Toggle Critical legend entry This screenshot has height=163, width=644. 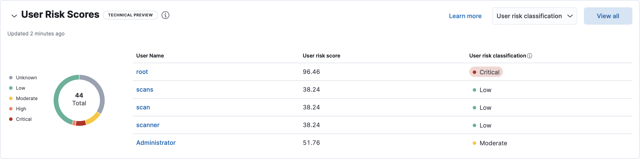pyautogui.click(x=24, y=119)
